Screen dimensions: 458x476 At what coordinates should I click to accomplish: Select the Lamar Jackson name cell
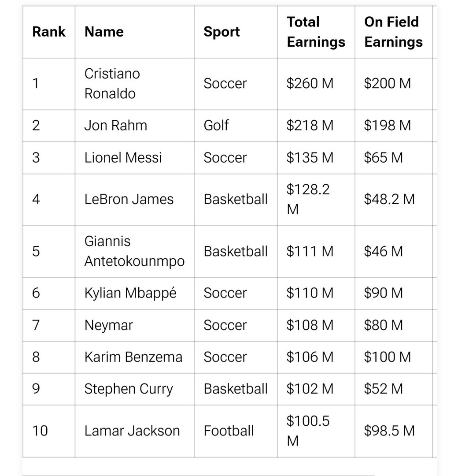132,431
